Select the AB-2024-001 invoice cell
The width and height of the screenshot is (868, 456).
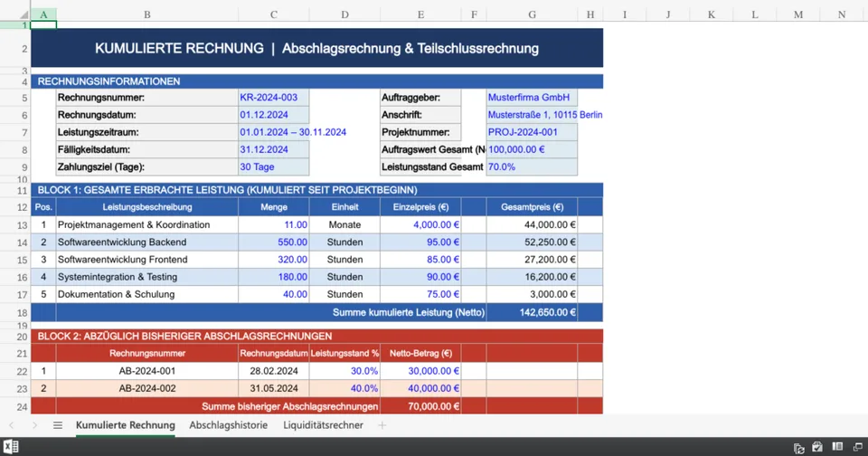point(147,371)
